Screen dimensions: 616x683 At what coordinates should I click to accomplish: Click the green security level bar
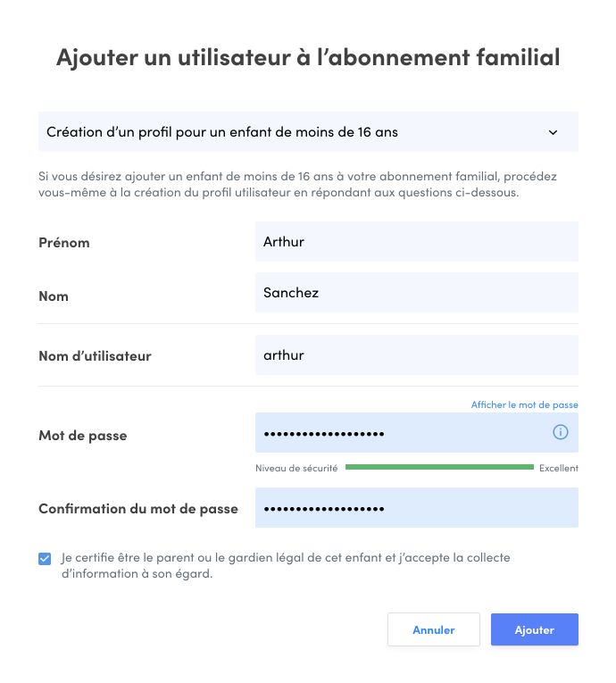[439, 467]
